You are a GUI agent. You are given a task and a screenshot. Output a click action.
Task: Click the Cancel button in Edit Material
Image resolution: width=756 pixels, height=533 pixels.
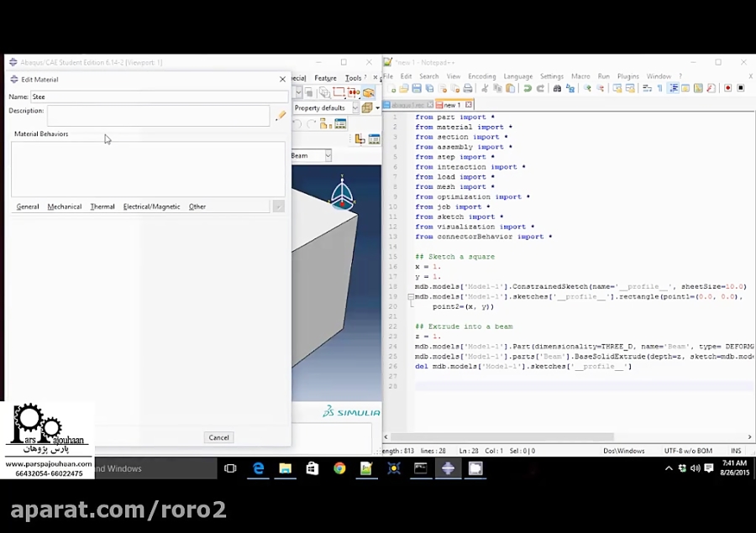point(218,437)
